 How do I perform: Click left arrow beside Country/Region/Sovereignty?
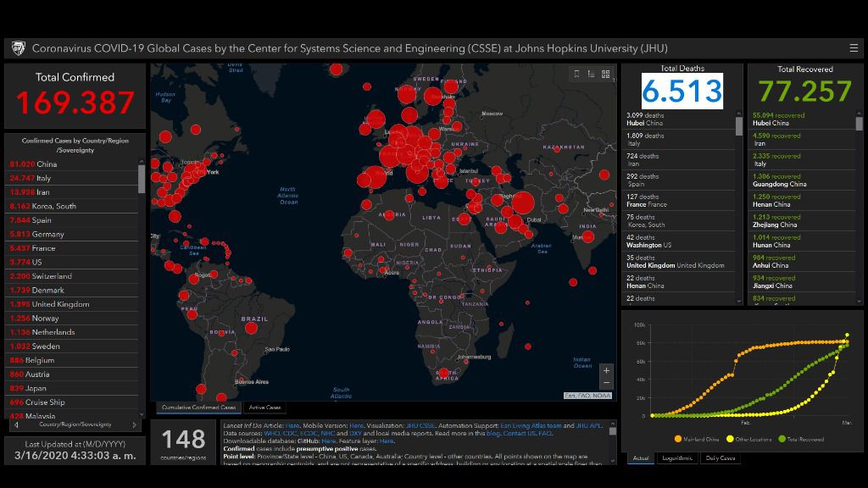click(x=17, y=425)
